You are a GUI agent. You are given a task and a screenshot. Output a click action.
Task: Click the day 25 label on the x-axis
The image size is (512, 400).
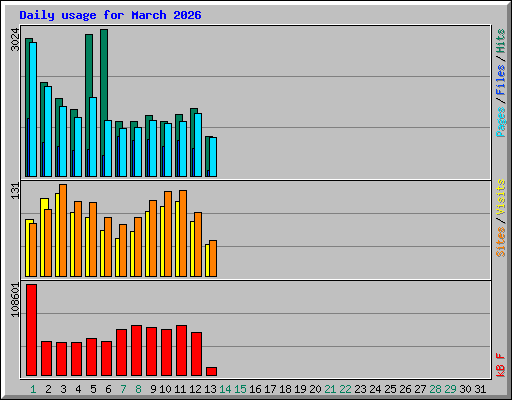[390, 389]
